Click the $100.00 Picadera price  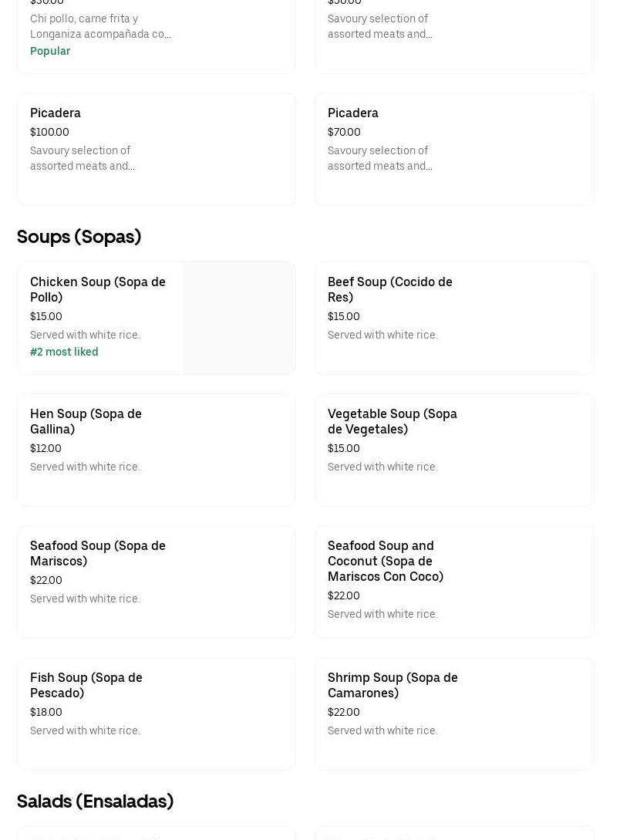(49, 132)
